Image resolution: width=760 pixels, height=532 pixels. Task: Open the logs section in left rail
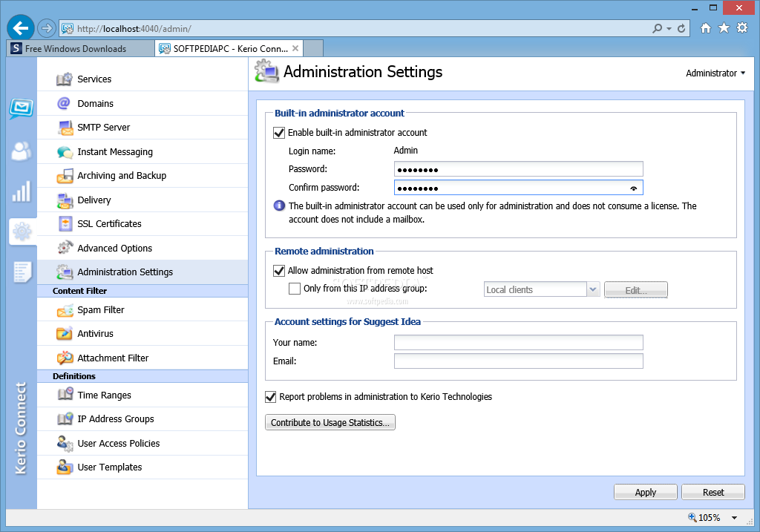pyautogui.click(x=22, y=272)
